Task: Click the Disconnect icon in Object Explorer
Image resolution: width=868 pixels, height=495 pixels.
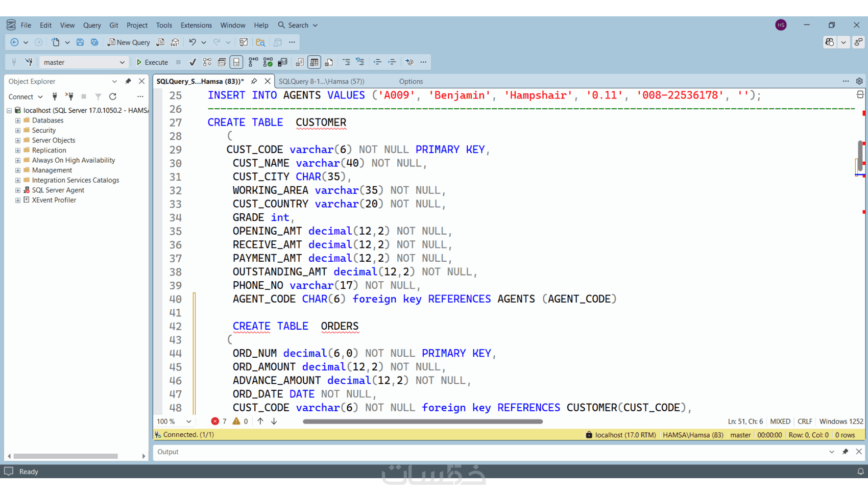Action: [69, 96]
